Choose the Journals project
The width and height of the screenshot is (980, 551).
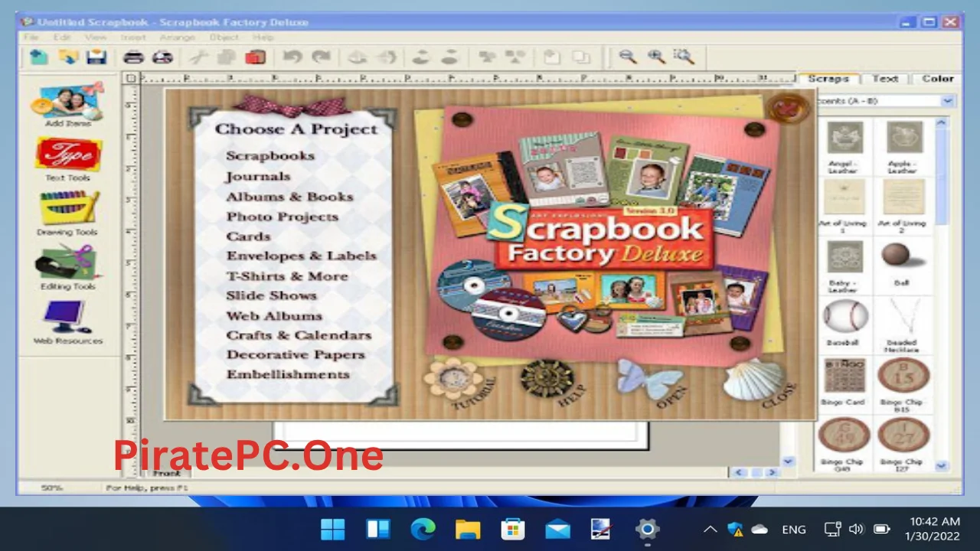coord(257,176)
